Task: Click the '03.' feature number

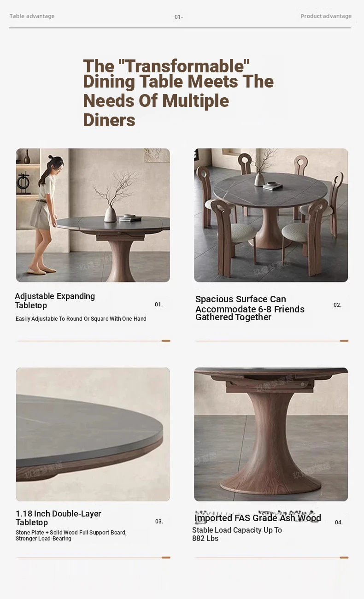Action: click(159, 522)
